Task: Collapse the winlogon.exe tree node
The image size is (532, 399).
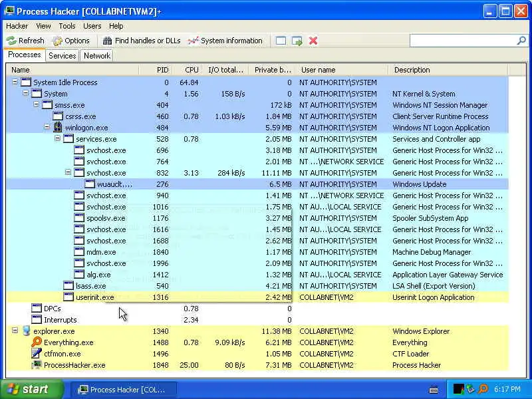Action: 47,127
